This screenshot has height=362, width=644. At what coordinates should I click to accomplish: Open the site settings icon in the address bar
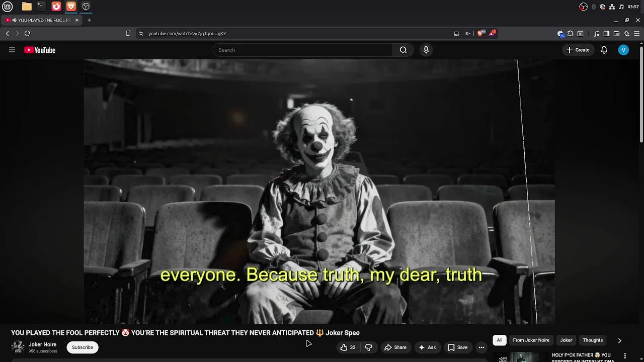(141, 33)
